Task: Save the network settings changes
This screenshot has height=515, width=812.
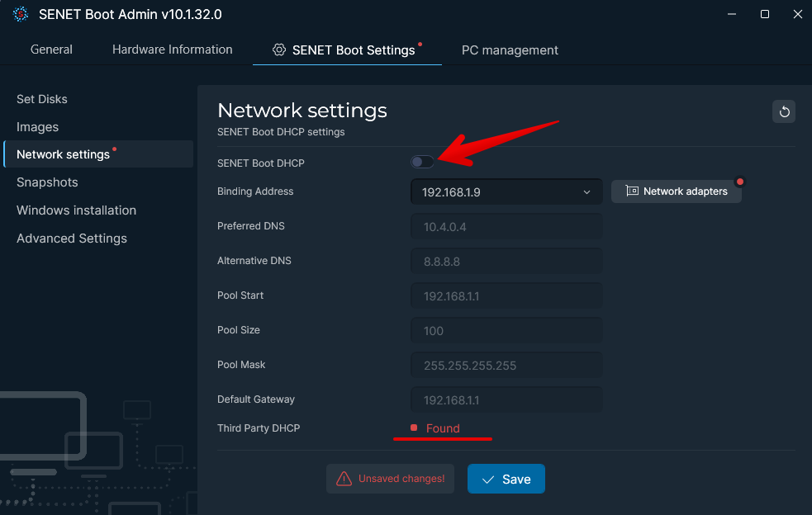Action: (x=506, y=479)
